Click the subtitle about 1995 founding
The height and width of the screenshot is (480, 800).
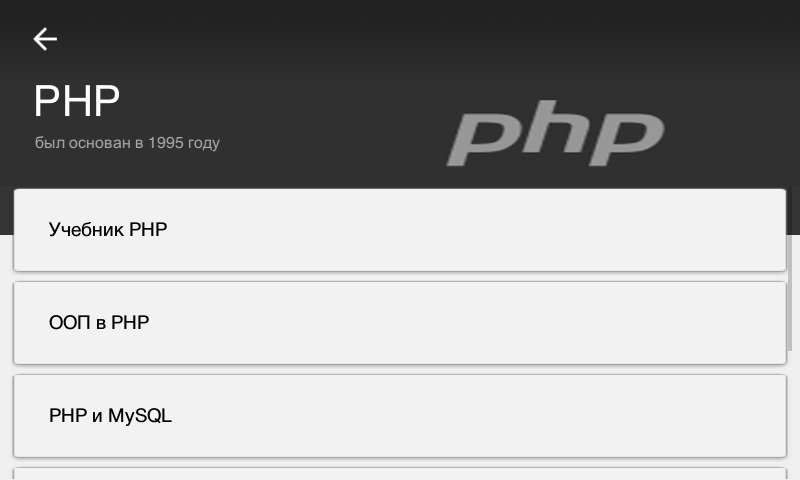(127, 143)
